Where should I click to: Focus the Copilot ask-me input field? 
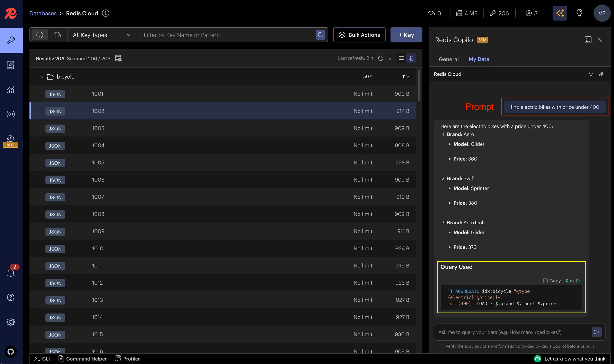tap(513, 332)
